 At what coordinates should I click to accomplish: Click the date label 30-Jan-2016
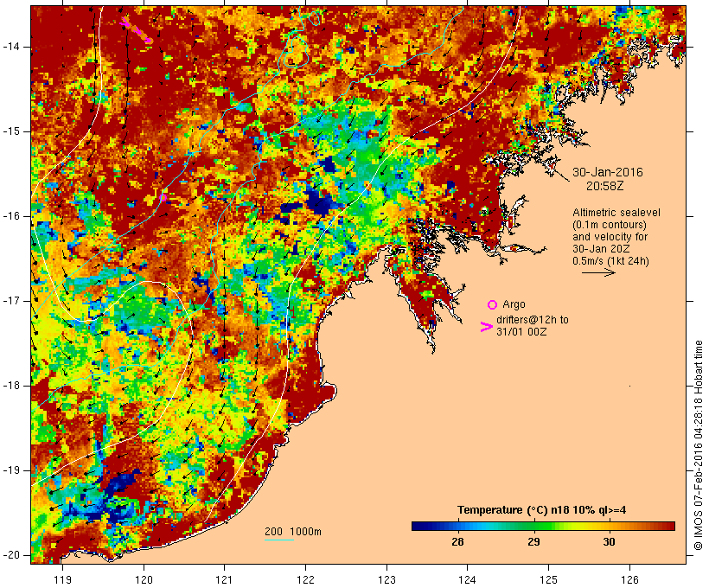pos(608,172)
